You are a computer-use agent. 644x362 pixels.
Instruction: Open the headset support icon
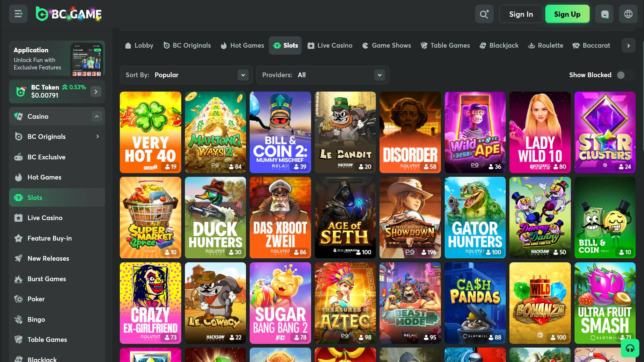coord(630,348)
